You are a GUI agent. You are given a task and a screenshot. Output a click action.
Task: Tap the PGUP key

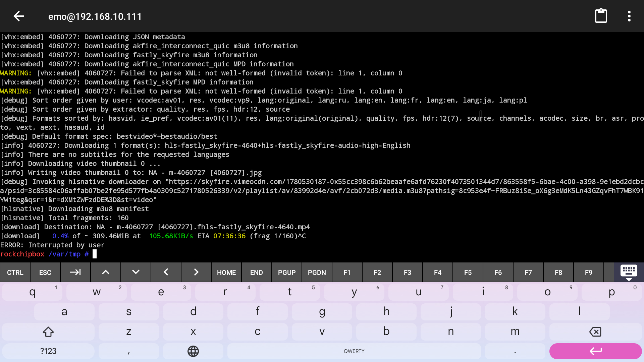287,273
